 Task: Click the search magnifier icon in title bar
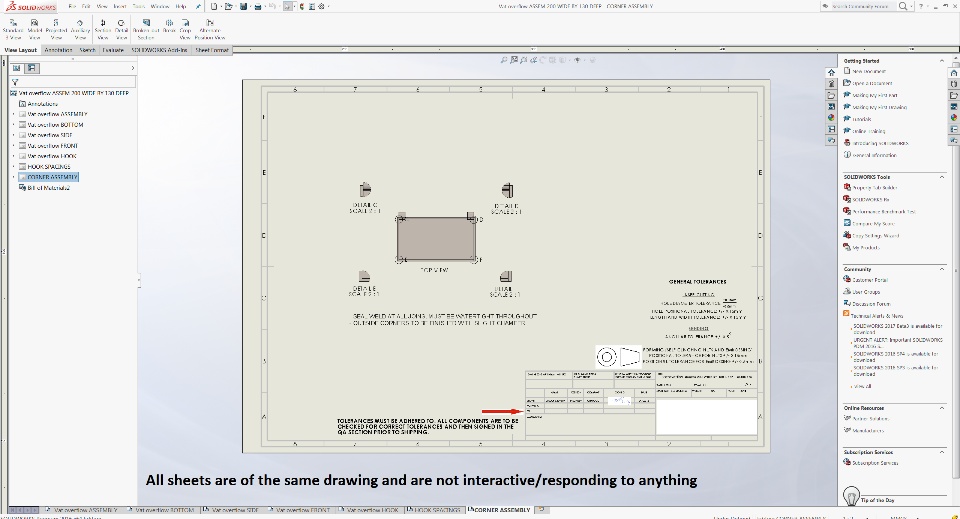pyautogui.click(x=902, y=6)
